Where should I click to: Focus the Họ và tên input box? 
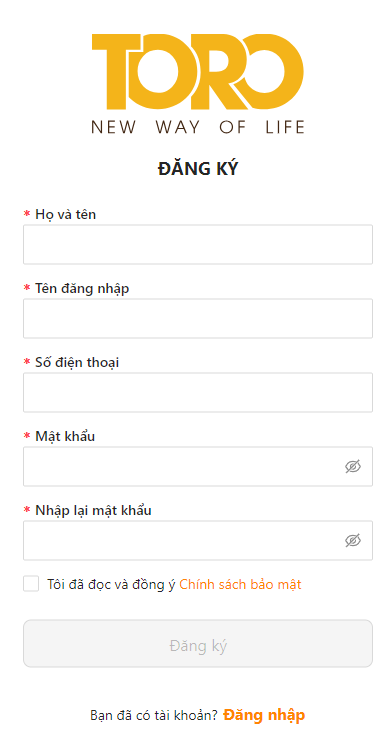pyautogui.click(x=198, y=245)
